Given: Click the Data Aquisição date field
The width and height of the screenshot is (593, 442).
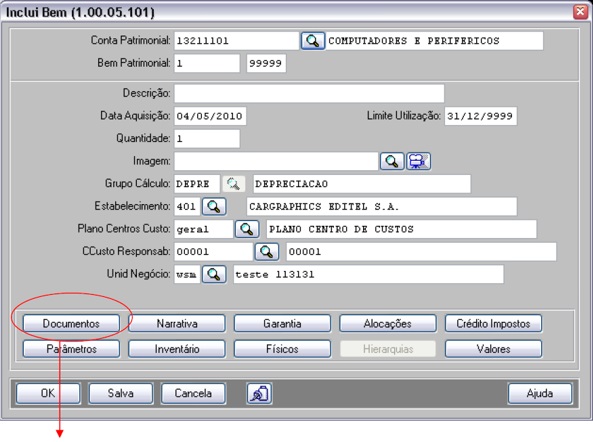Looking at the screenshot, I should coord(210,116).
